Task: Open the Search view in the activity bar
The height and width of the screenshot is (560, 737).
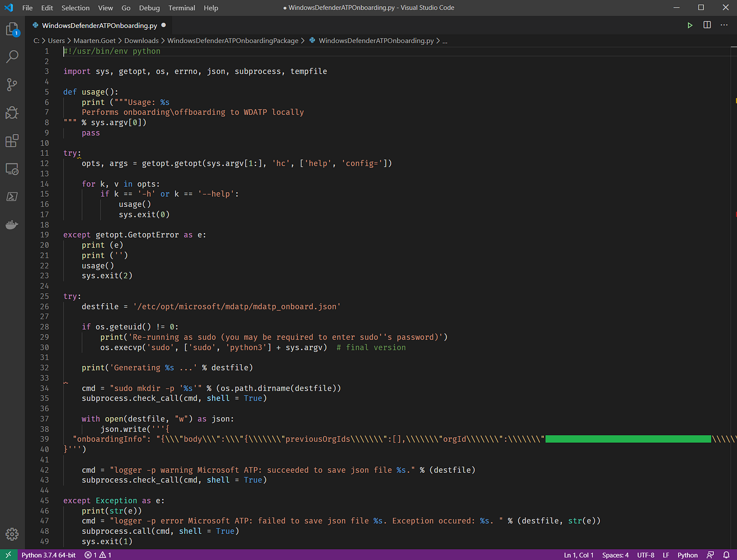Action: (12, 56)
